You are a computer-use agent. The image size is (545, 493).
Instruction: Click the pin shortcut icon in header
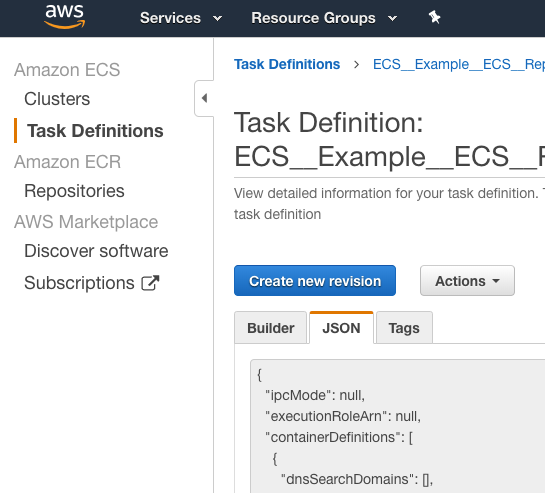point(434,17)
